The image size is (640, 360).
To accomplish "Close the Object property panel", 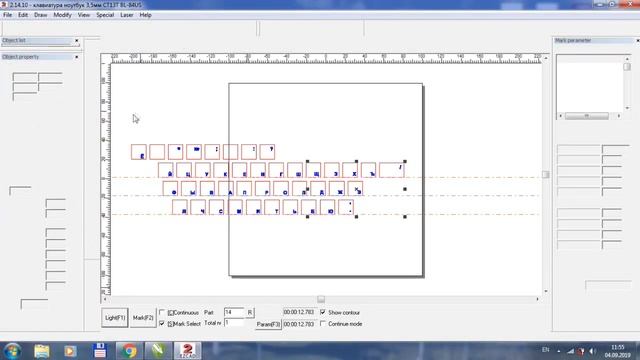I will pos(76,57).
